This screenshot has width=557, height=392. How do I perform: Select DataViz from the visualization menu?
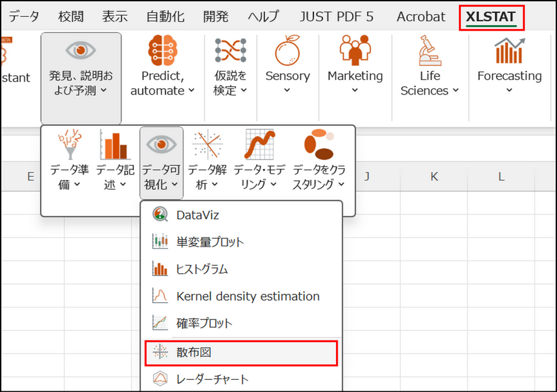[x=197, y=215]
